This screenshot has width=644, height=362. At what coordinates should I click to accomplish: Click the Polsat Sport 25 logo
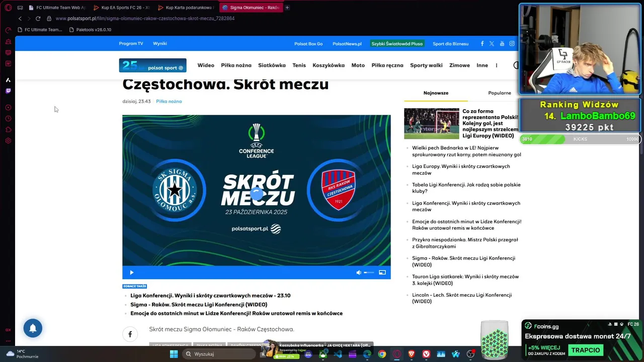152,65
